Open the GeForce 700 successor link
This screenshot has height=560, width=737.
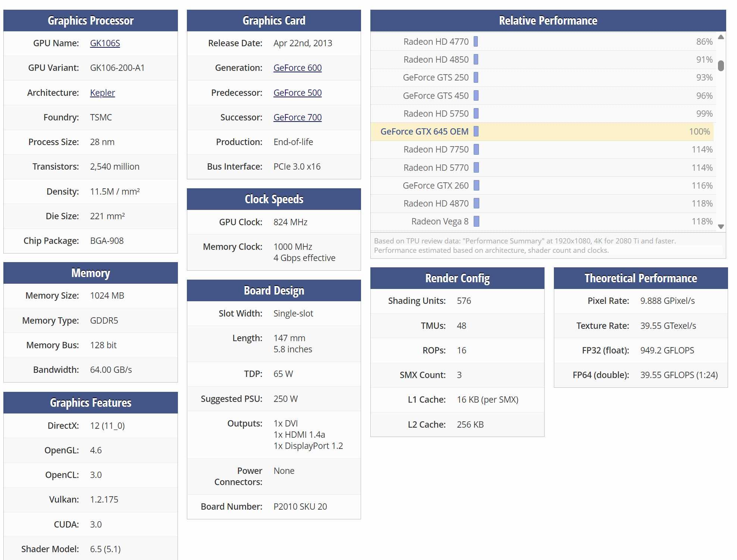click(x=297, y=117)
